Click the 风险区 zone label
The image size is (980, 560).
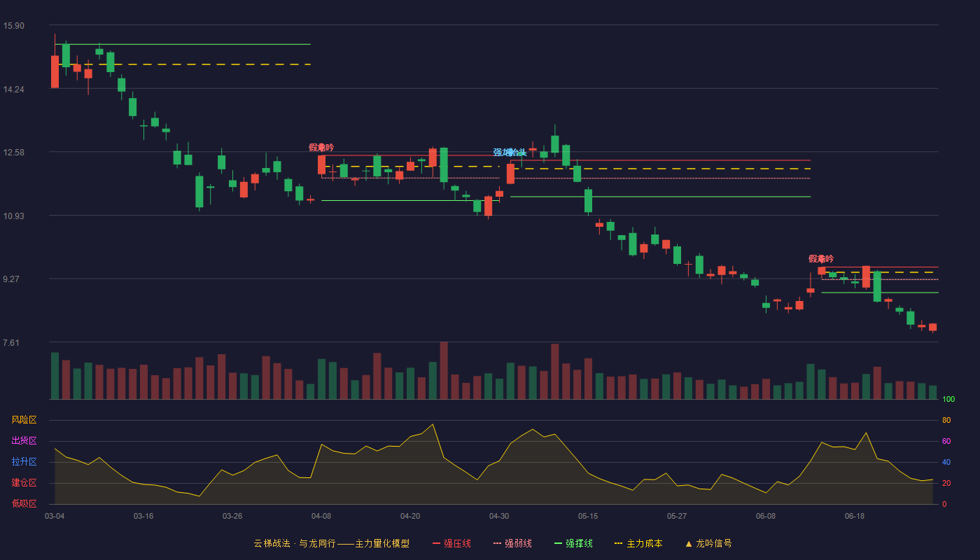click(24, 420)
